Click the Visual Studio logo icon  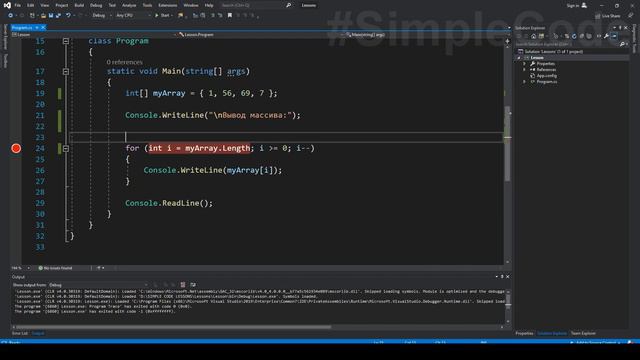7,5
